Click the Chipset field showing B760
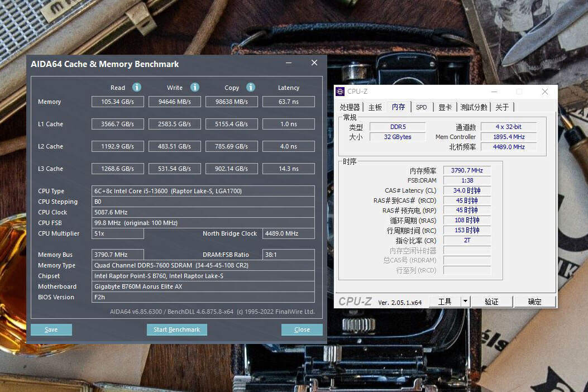The height and width of the screenshot is (392, 588). point(203,276)
